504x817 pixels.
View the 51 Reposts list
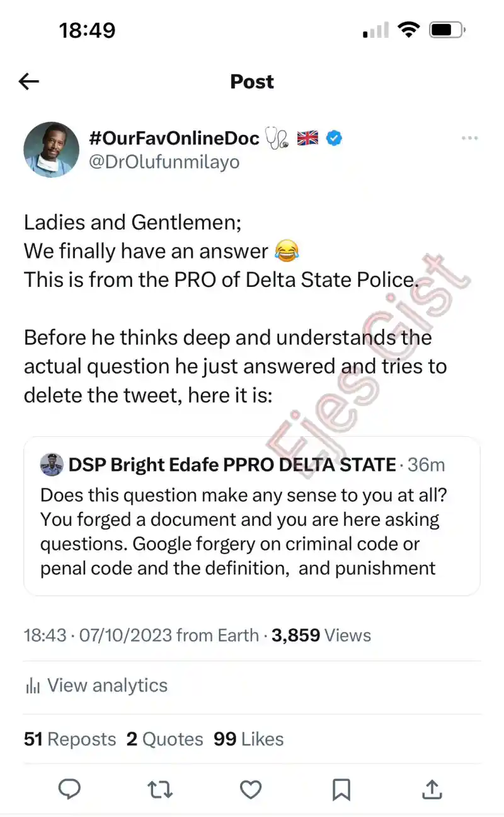tap(69, 739)
